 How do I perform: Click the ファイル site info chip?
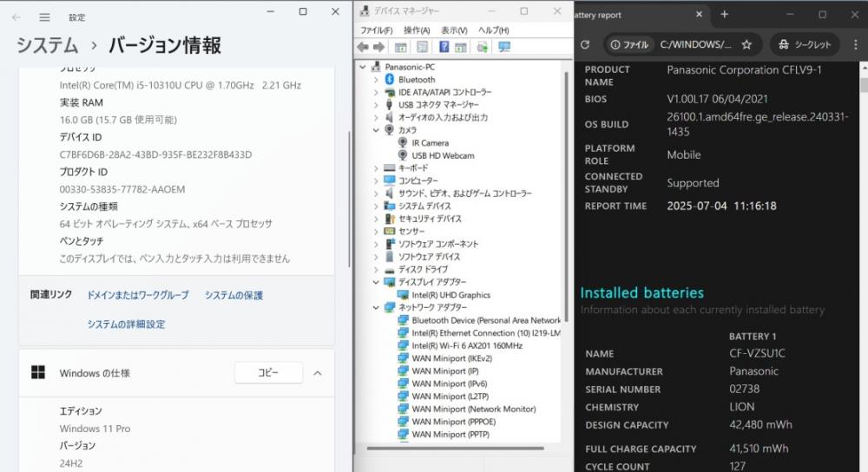tap(629, 45)
